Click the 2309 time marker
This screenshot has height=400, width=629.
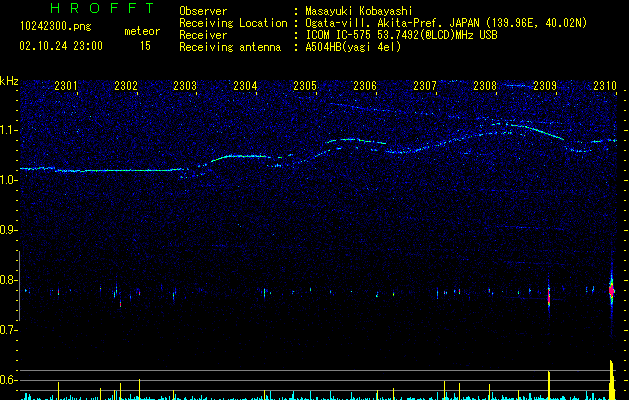[545, 86]
